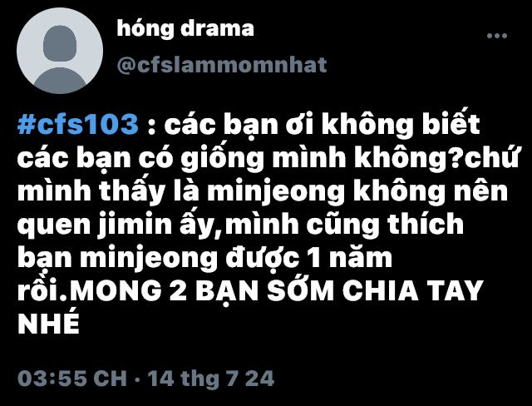Open the three-dot more options menu
This screenshot has width=532, height=406.
[497, 36]
